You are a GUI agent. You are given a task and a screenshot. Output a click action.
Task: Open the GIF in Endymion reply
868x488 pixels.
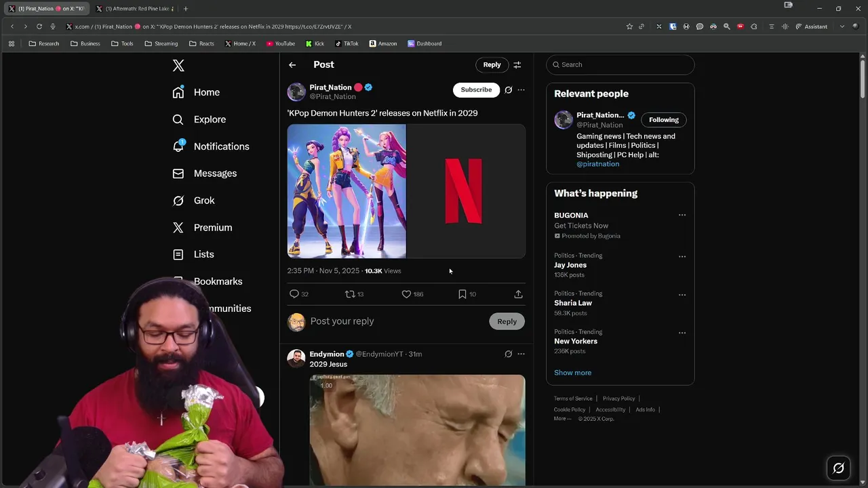click(417, 430)
